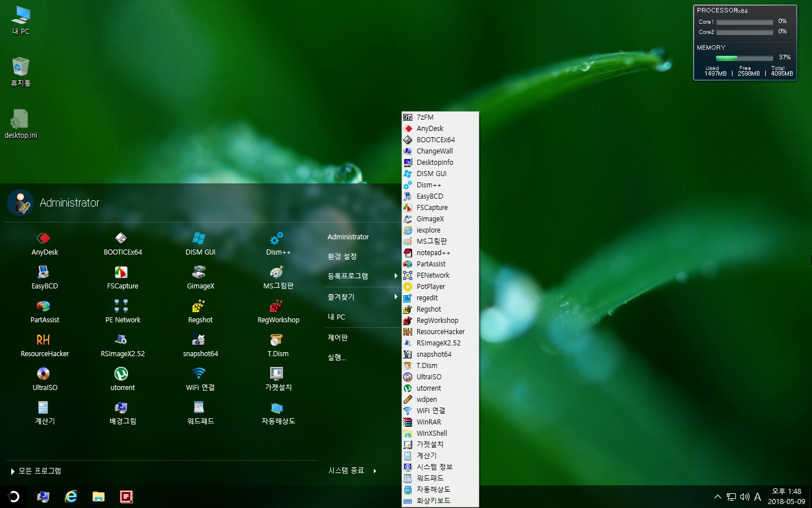Select 화상키보드 on-screen keyboard entry
The width and height of the screenshot is (812, 508).
(x=440, y=501)
